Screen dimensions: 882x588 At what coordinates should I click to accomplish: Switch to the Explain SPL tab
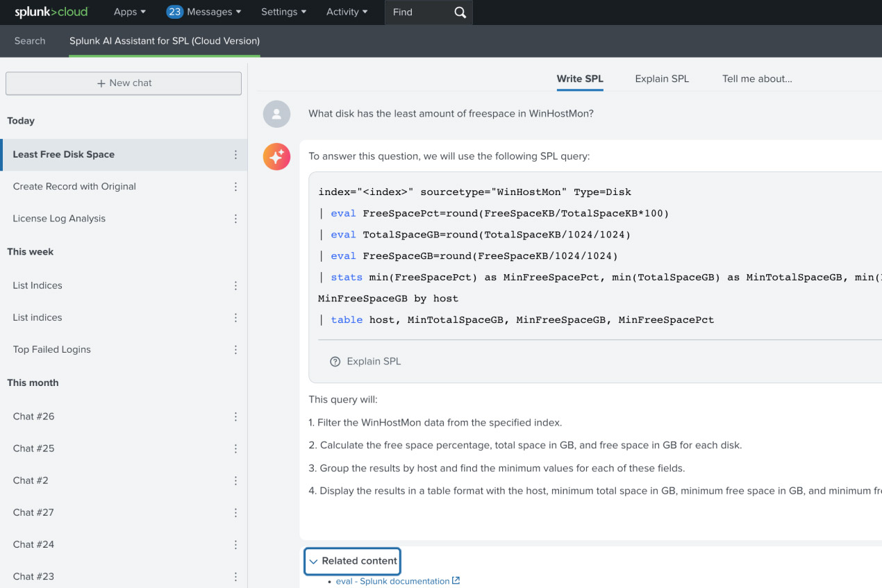pyautogui.click(x=661, y=78)
